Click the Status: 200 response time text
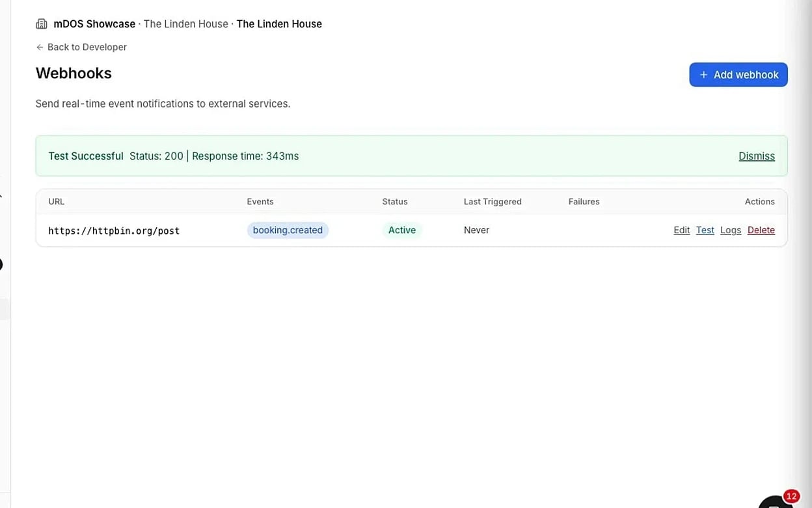The width and height of the screenshot is (812, 508). pyautogui.click(x=214, y=156)
